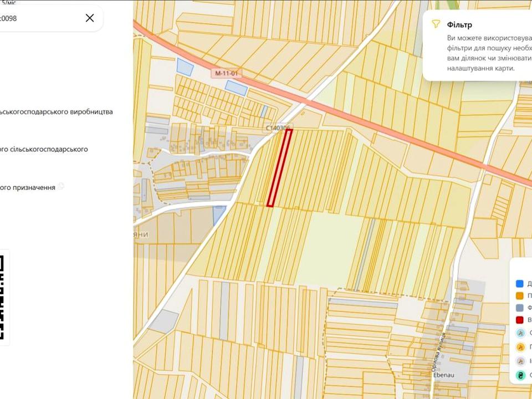Viewport: 532px width, 399px height.
Task: Click the C140306 road label
Action: coord(278,128)
